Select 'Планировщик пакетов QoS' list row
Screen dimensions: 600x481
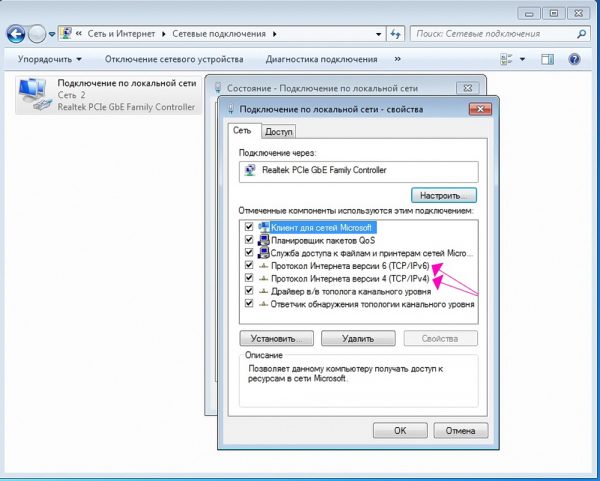click(323, 240)
